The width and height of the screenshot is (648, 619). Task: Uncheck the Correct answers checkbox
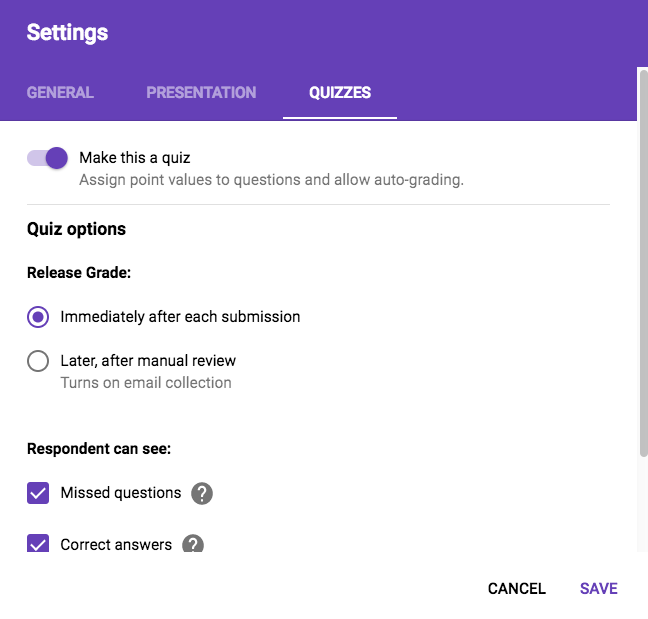38,545
